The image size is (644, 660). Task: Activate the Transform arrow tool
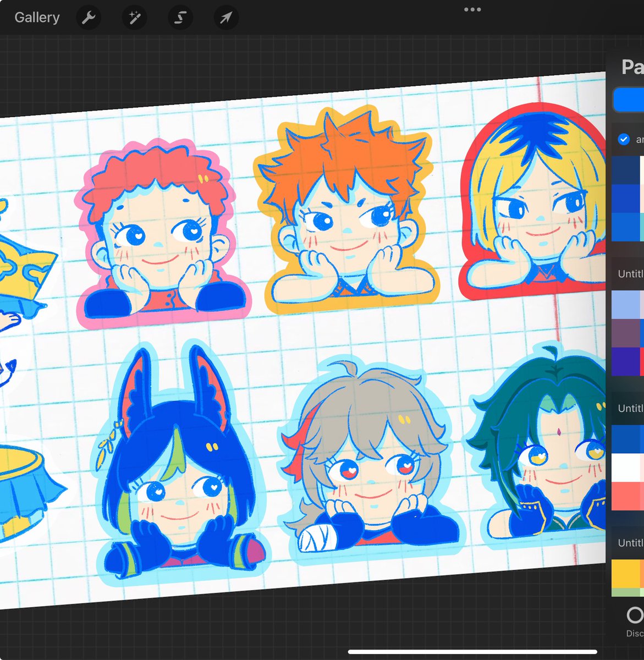click(226, 18)
